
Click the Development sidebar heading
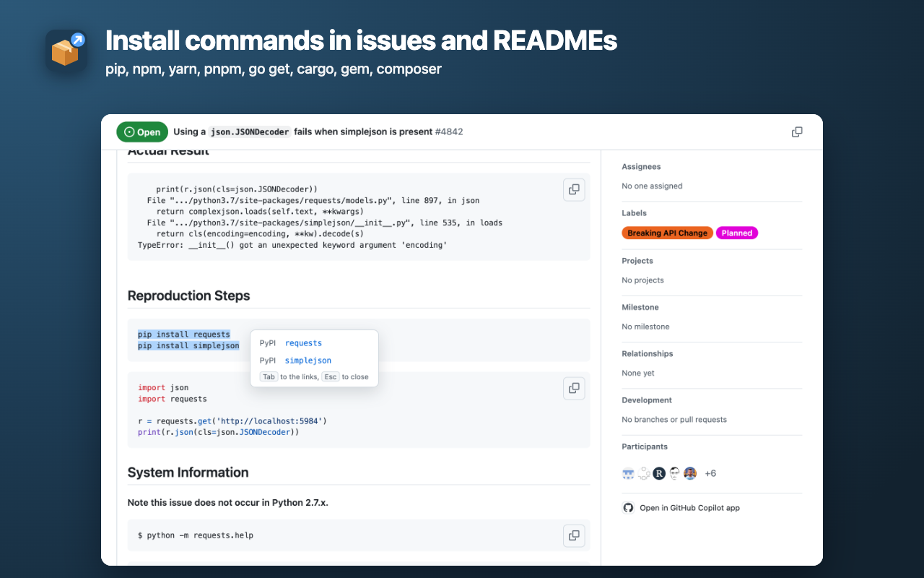[x=647, y=400]
